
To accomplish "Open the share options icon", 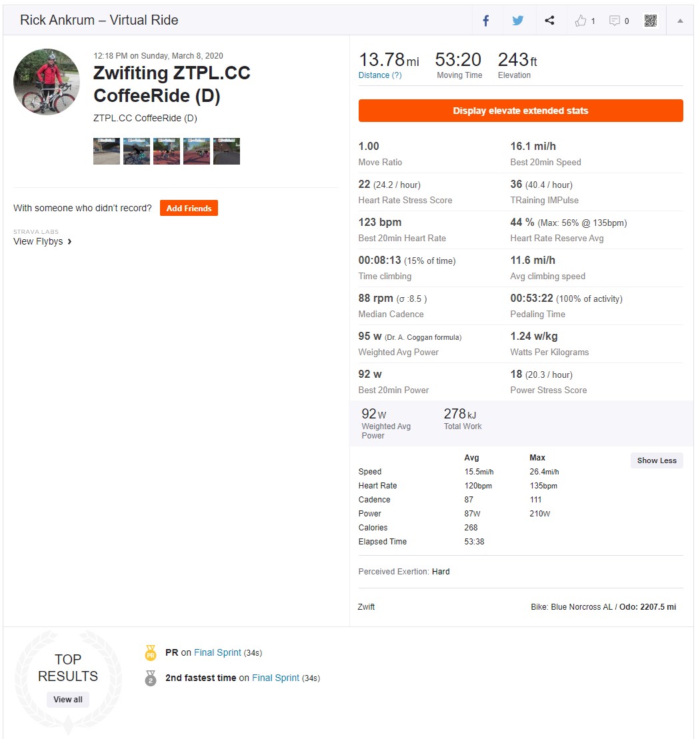I will click(549, 20).
